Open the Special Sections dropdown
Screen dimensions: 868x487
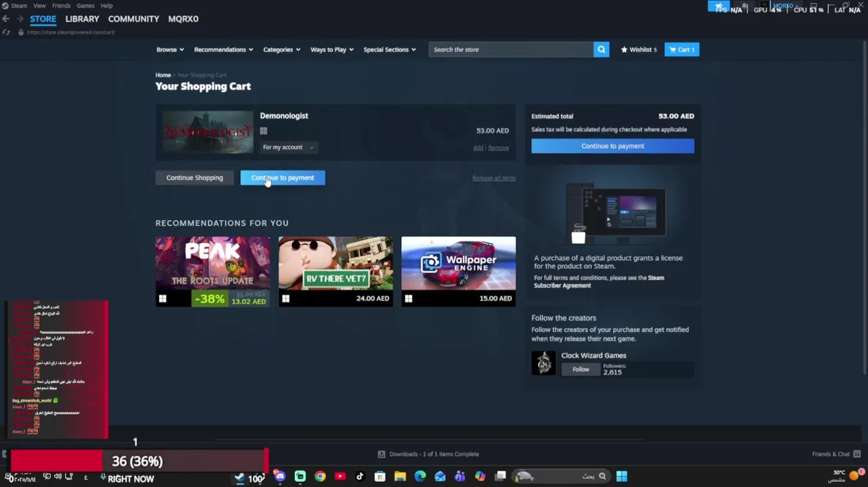390,49
